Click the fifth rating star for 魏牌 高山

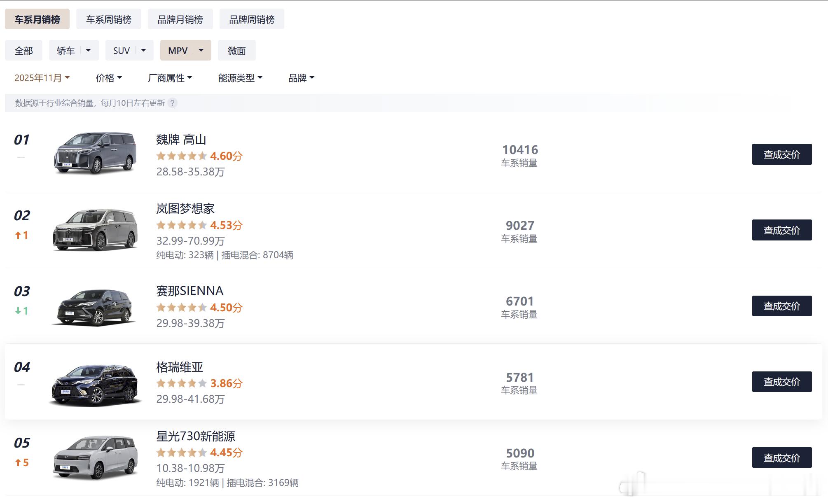click(x=203, y=156)
